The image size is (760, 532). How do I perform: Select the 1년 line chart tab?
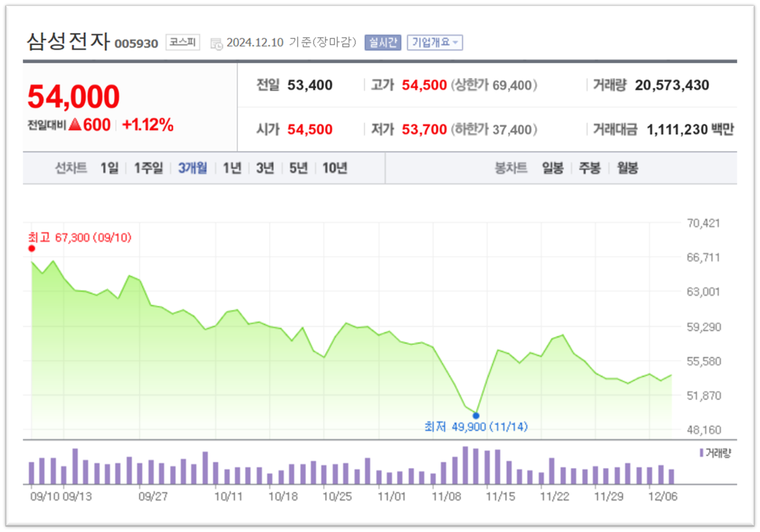click(x=232, y=168)
